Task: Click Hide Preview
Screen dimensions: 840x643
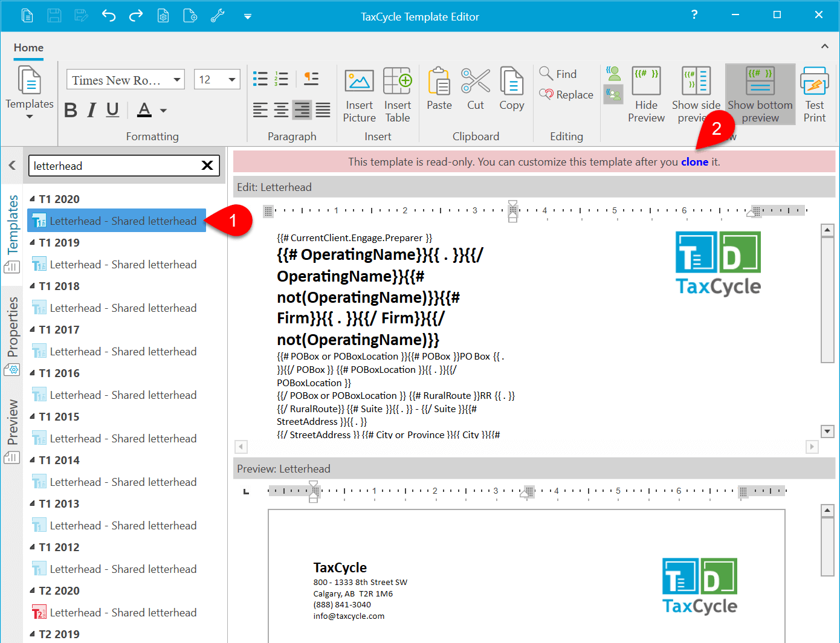Action: tap(646, 95)
